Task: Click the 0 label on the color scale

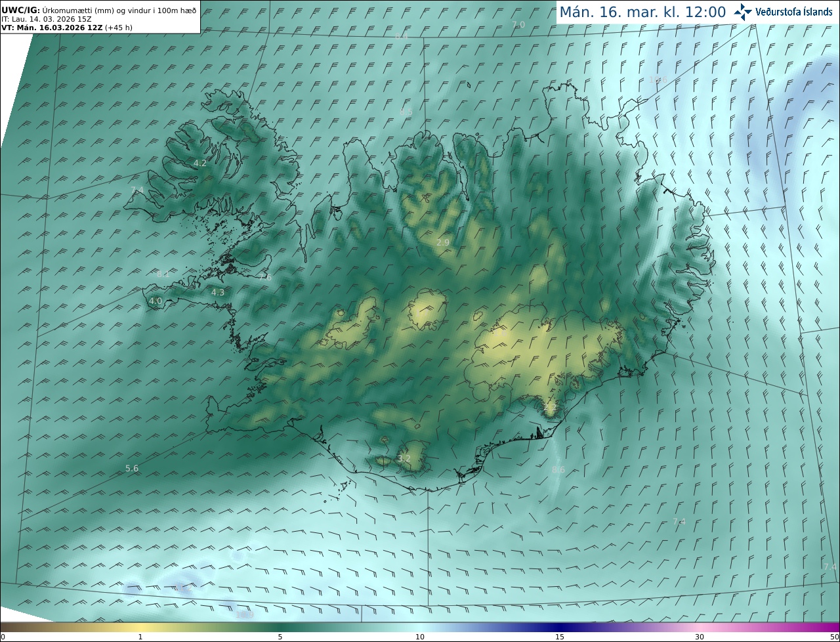Action: (3, 637)
